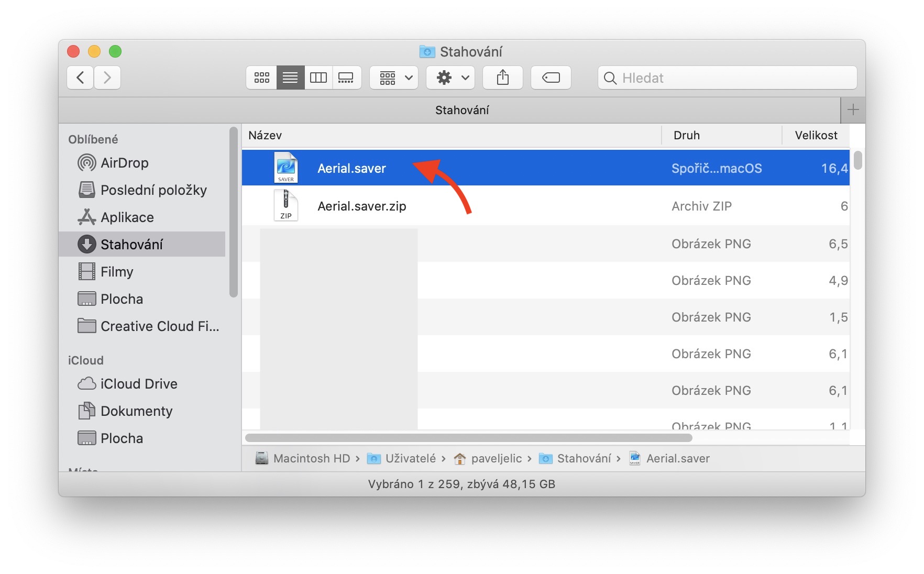Click the Share toolbar button
Viewport: 924px width, 574px height.
[503, 78]
